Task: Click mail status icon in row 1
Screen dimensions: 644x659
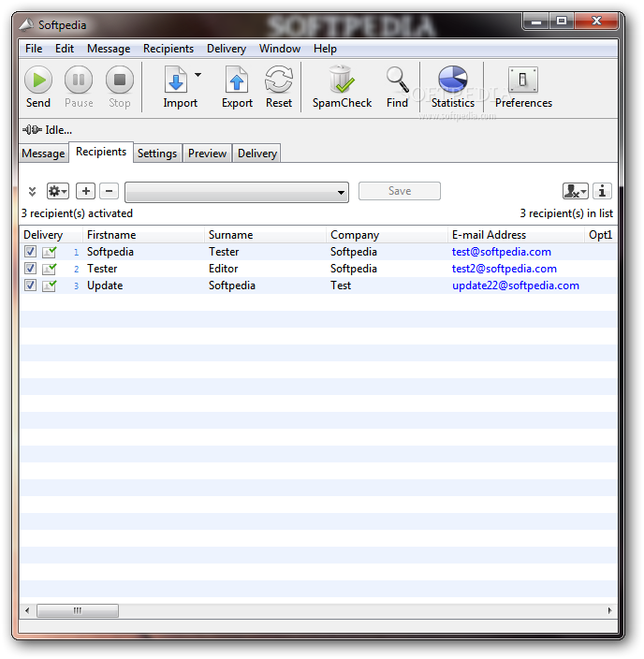Action: pyautogui.click(x=50, y=252)
